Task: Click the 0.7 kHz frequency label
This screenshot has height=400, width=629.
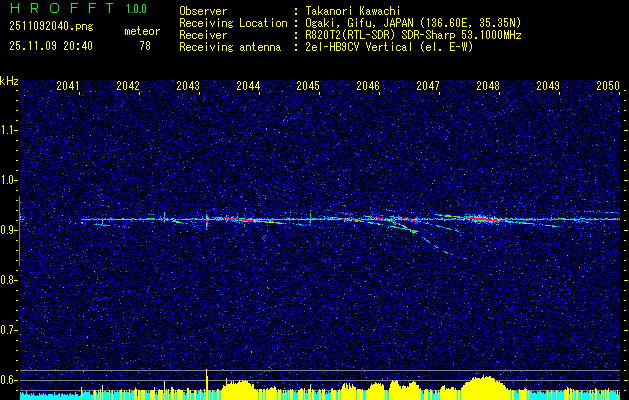Action: [8, 330]
